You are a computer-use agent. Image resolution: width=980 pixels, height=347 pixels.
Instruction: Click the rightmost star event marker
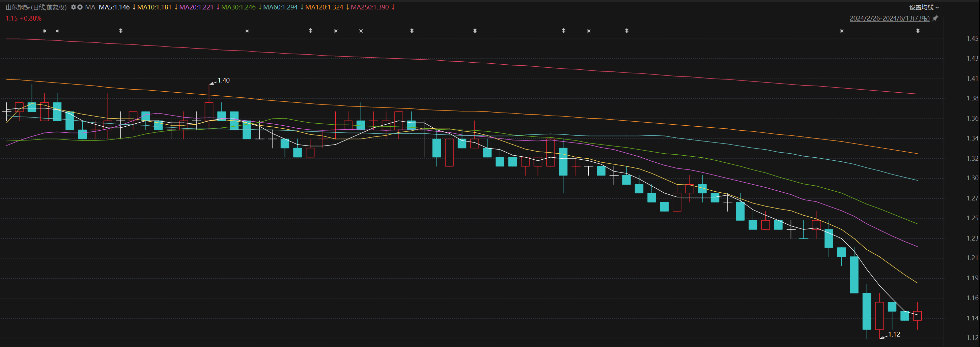(842, 31)
